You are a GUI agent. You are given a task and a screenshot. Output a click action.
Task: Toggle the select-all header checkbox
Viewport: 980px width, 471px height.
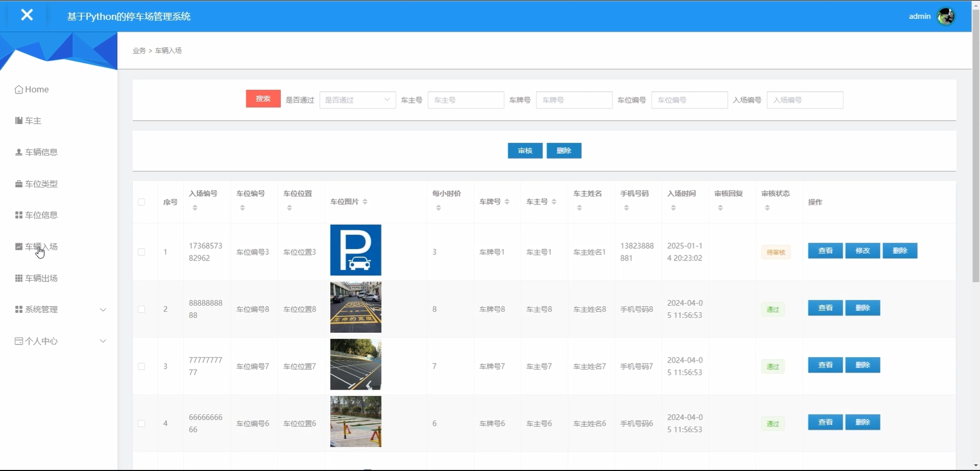click(141, 202)
